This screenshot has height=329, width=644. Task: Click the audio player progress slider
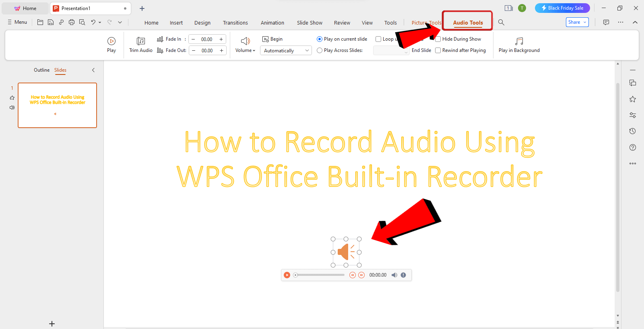coord(319,275)
